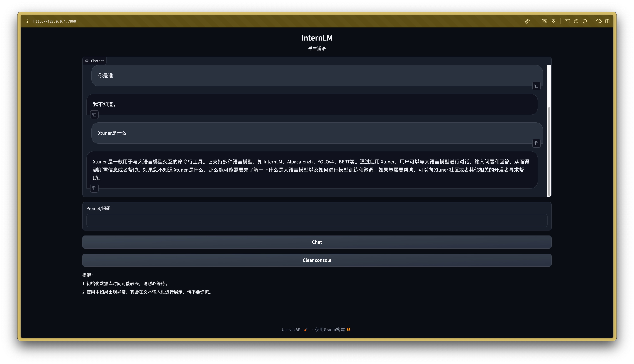Image resolution: width=634 pixels, height=364 pixels.
Task: Open the puzzle-piece extensions icon
Action: [598, 21]
